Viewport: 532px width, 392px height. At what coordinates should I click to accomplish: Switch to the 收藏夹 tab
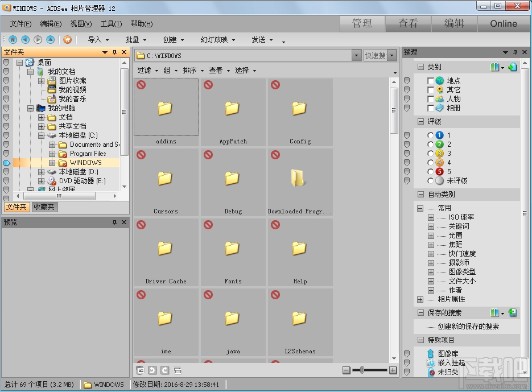pos(44,207)
